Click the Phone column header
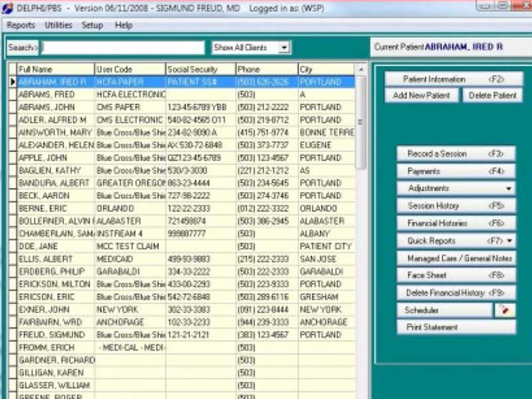Image resolution: width=532 pixels, height=399 pixels. click(267, 69)
